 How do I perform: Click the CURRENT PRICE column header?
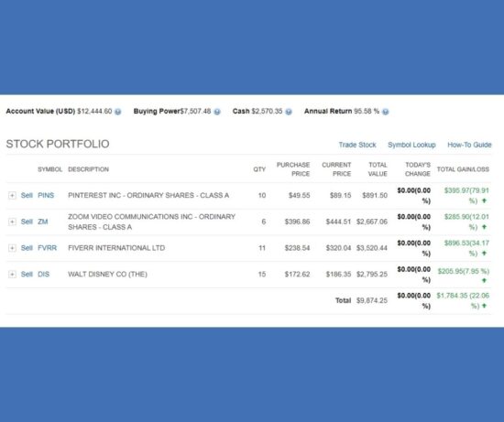coord(336,169)
